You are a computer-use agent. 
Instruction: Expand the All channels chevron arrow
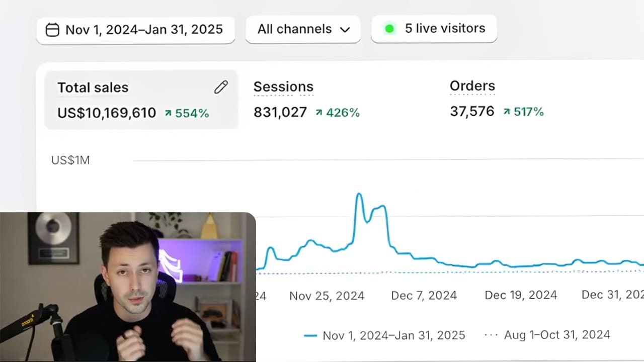click(345, 30)
